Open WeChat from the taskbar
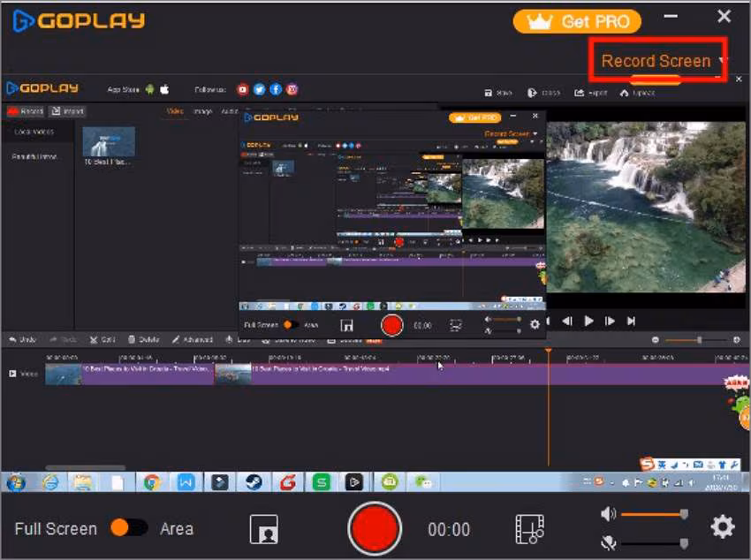The width and height of the screenshot is (751, 560). 423,482
